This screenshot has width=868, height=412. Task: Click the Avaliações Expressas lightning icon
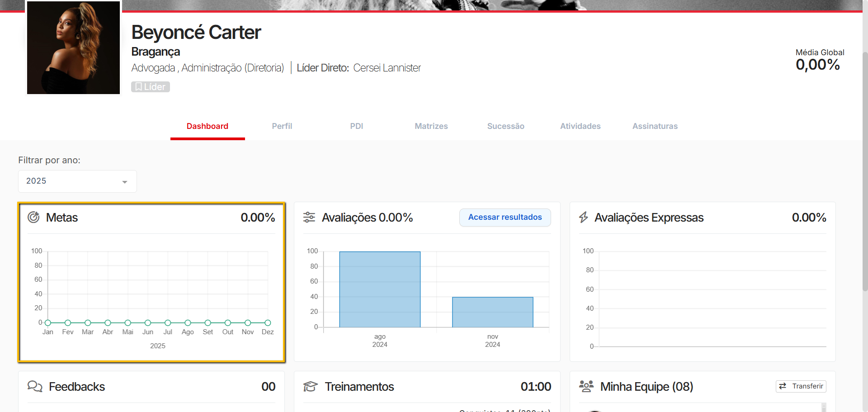click(x=584, y=218)
